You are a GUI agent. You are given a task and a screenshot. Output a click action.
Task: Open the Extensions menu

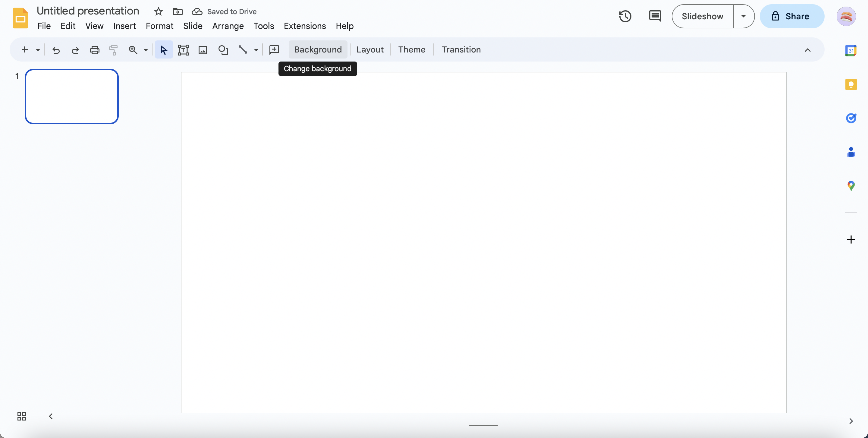tap(305, 26)
